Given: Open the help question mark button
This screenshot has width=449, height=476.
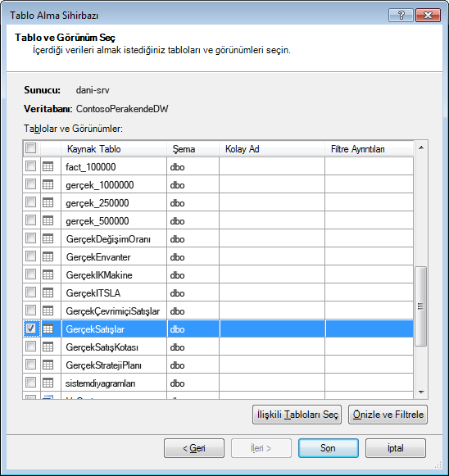Looking at the screenshot, I should coord(401,16).
